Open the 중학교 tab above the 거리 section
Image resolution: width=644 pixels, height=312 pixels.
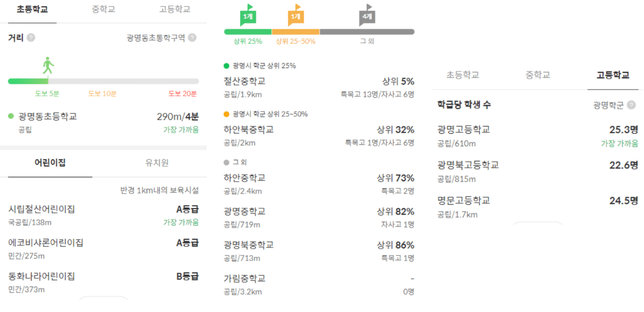pyautogui.click(x=103, y=9)
